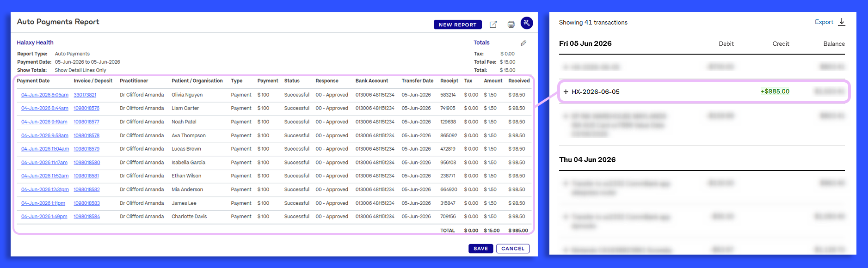Open payment date 04-Jun-2026 8:05am
Viewport: 868px width, 268px height.
45,95
